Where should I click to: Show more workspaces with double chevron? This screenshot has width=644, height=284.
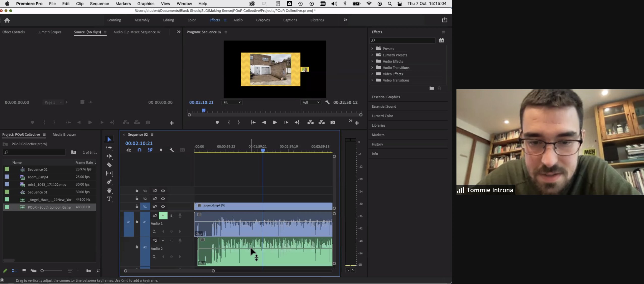click(345, 20)
